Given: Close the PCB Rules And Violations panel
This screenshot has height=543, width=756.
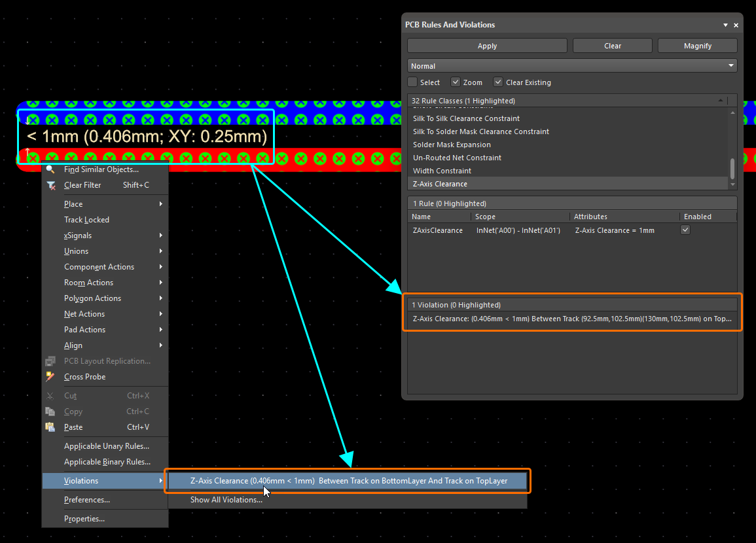Looking at the screenshot, I should pos(736,25).
